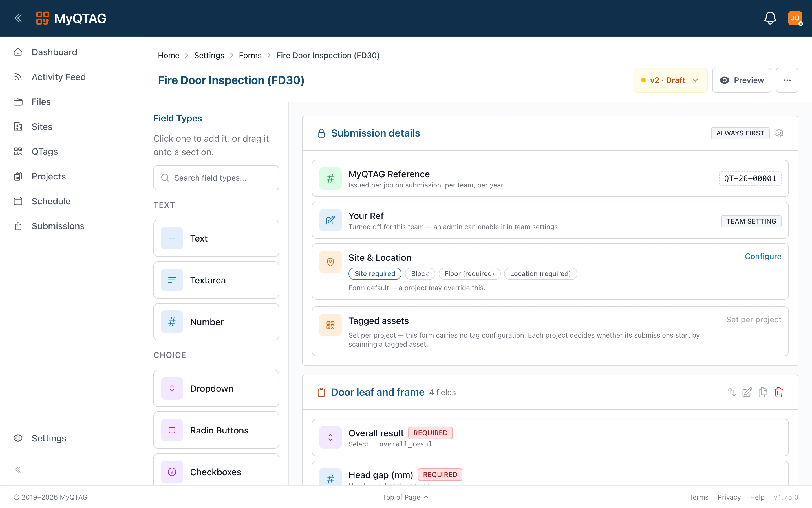Collapse sidebar with bottom double-chevron icon
Viewport: 812px width, 508px height.
18,470
